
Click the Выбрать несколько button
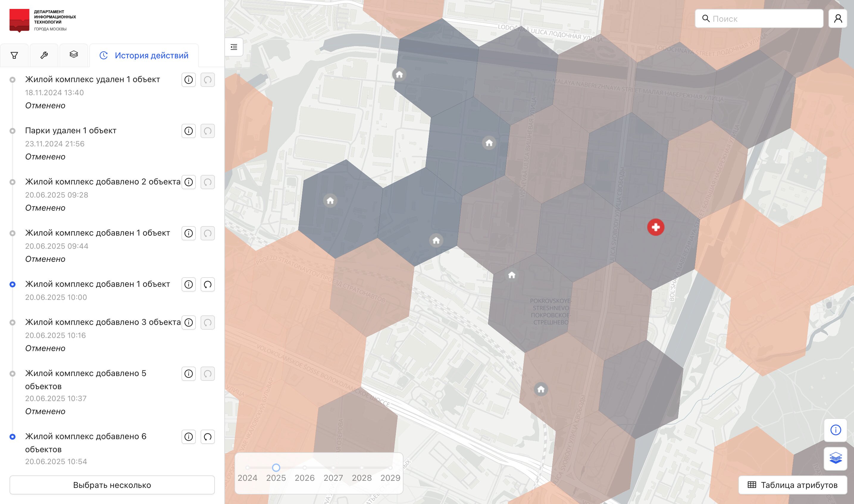click(112, 485)
